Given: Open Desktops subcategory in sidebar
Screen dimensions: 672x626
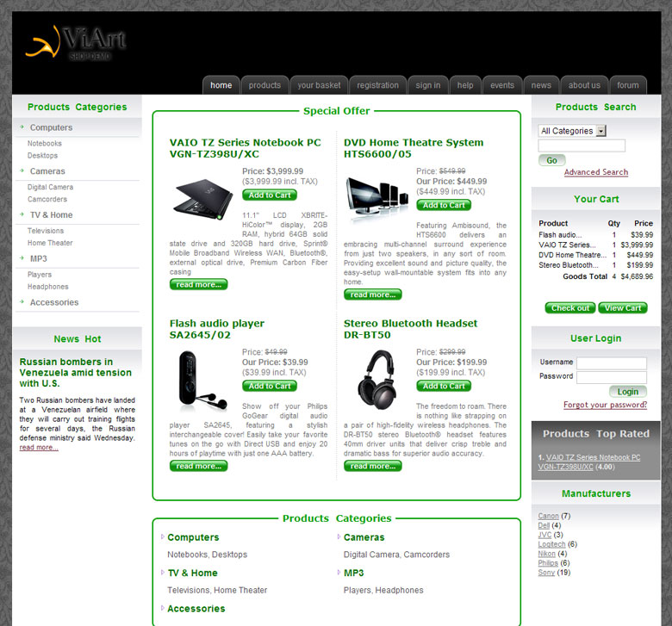Looking at the screenshot, I should [x=42, y=156].
